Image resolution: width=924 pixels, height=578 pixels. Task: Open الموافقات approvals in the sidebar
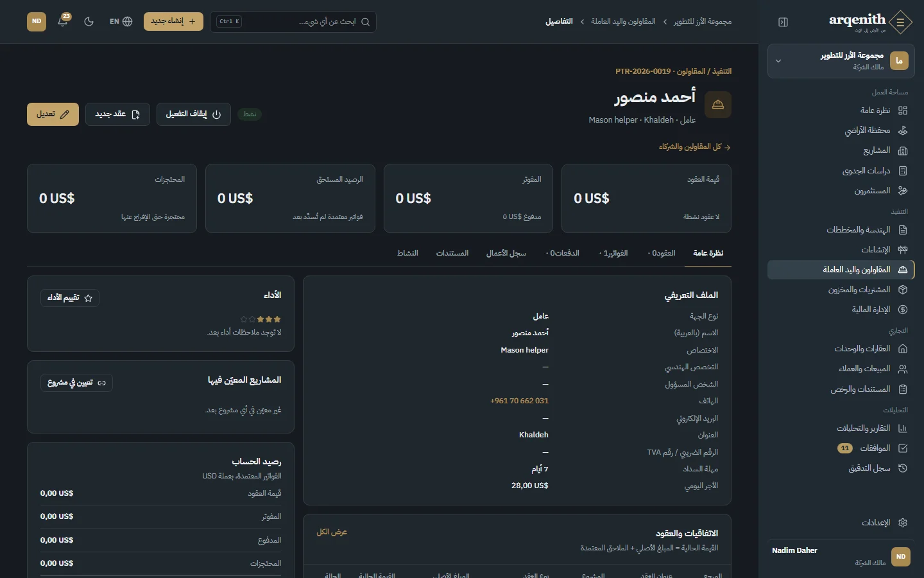841,448
